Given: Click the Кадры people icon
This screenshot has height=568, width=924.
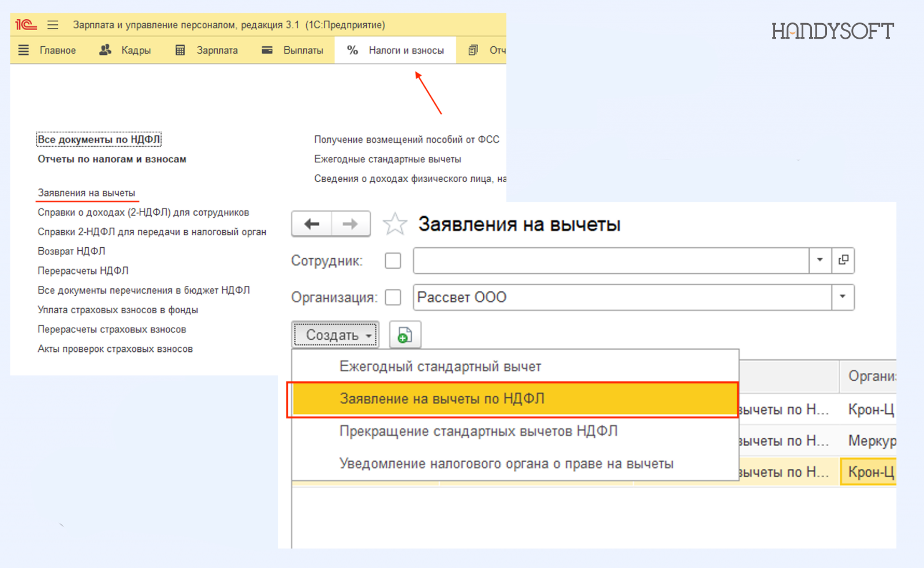Looking at the screenshot, I should (x=105, y=50).
